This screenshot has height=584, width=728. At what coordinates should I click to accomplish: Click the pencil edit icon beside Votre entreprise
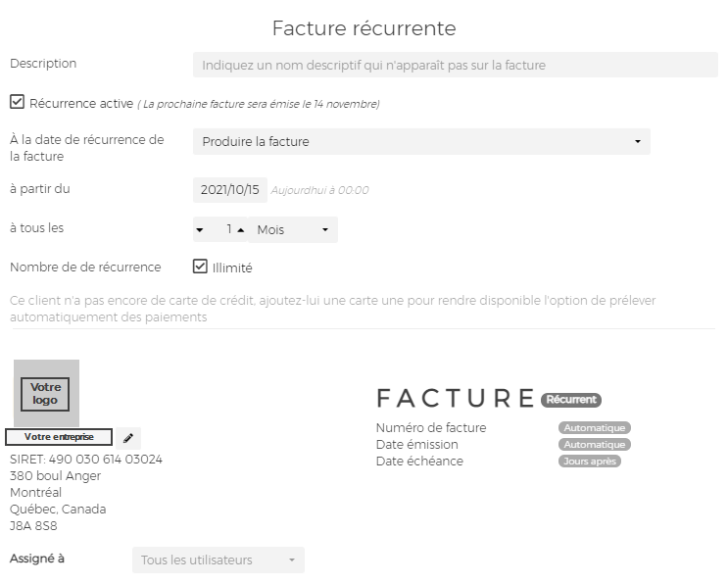tap(128, 438)
